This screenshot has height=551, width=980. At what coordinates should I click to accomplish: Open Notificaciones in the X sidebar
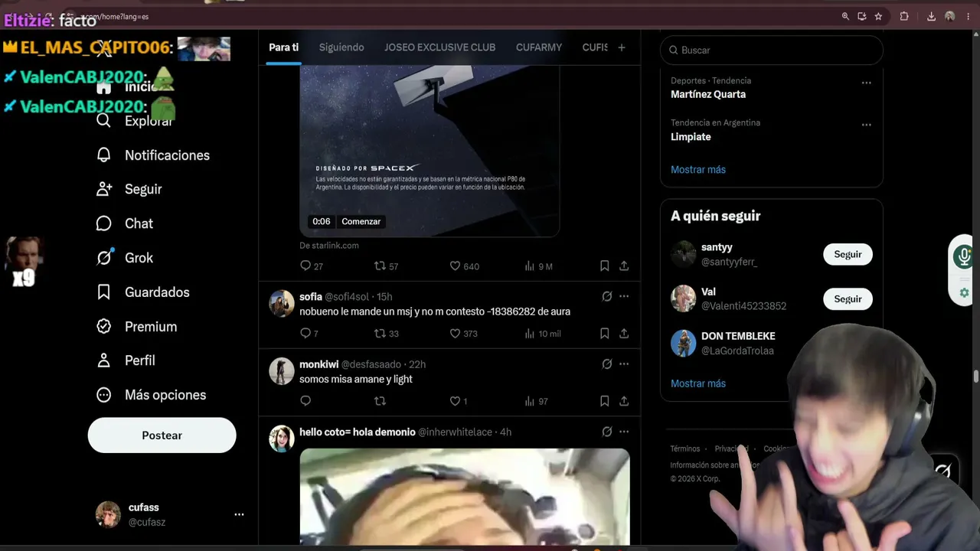(153, 155)
